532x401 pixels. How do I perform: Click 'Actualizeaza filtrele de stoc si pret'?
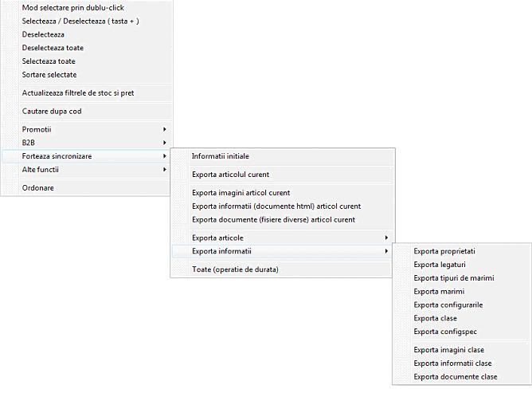[x=78, y=93]
